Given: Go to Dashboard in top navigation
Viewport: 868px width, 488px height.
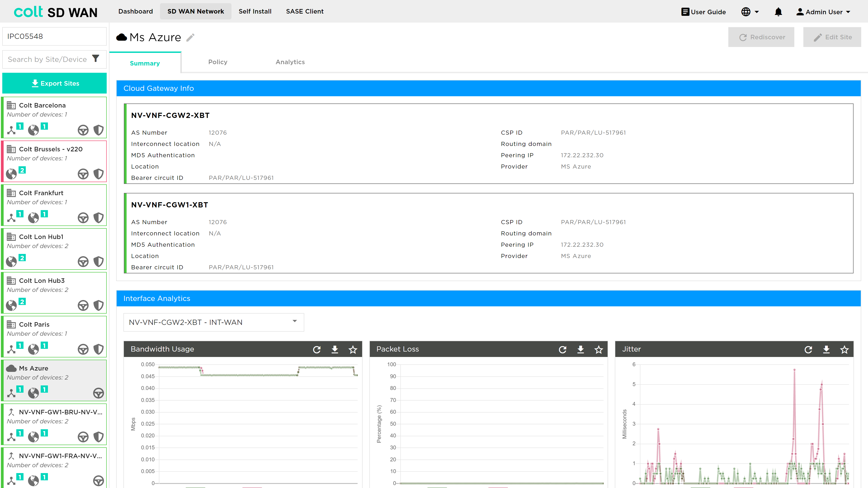Looking at the screenshot, I should click(x=135, y=12).
